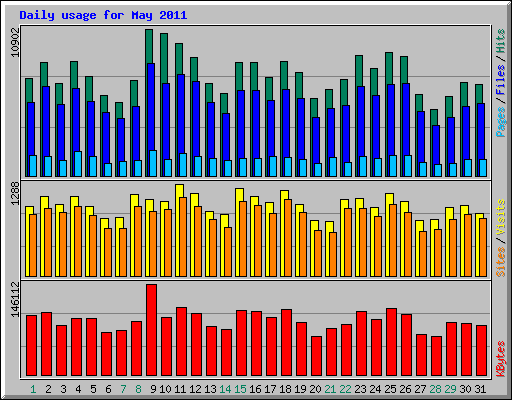Select the blue files bar for day 28
This screenshot has height=400, width=512.
click(x=436, y=145)
